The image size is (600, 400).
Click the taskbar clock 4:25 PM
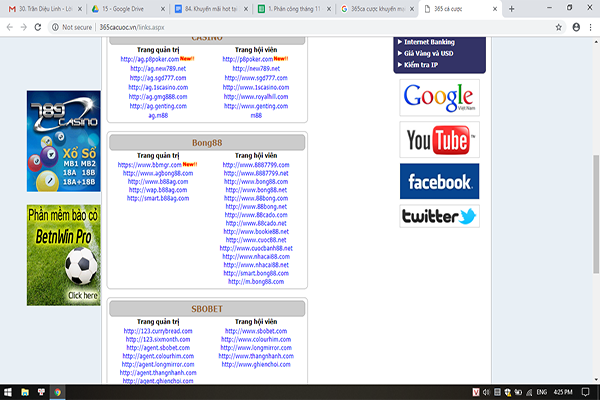click(x=563, y=392)
